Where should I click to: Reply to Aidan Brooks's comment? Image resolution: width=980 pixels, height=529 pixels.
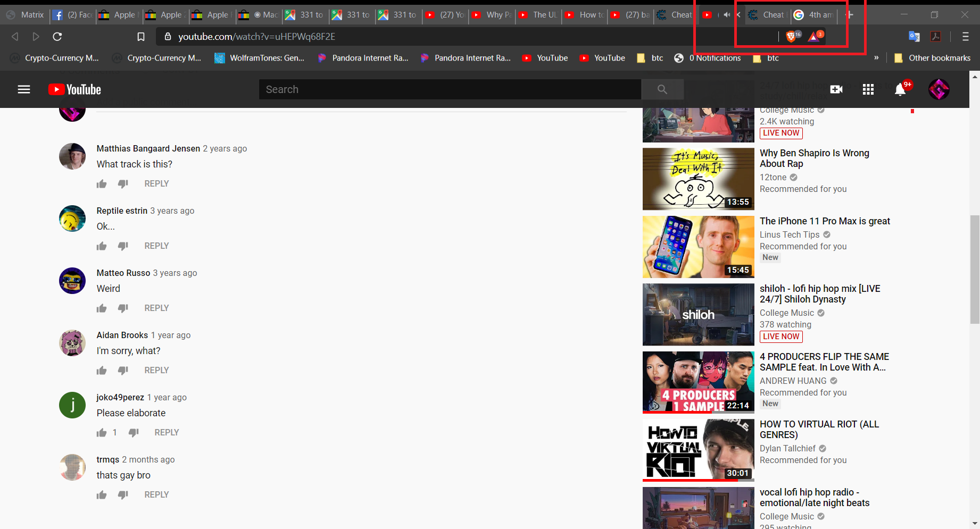[x=156, y=370]
